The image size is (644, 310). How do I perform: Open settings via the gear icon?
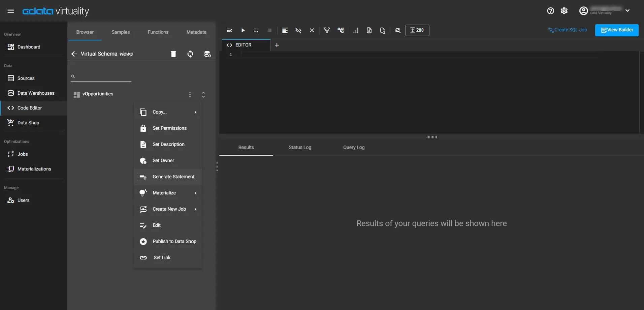(x=564, y=11)
